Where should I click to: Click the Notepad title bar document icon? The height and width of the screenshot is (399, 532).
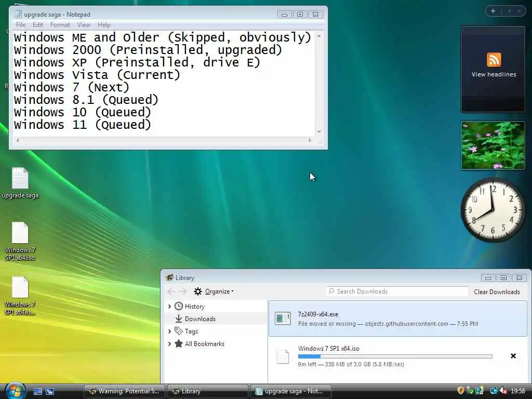[18, 14]
